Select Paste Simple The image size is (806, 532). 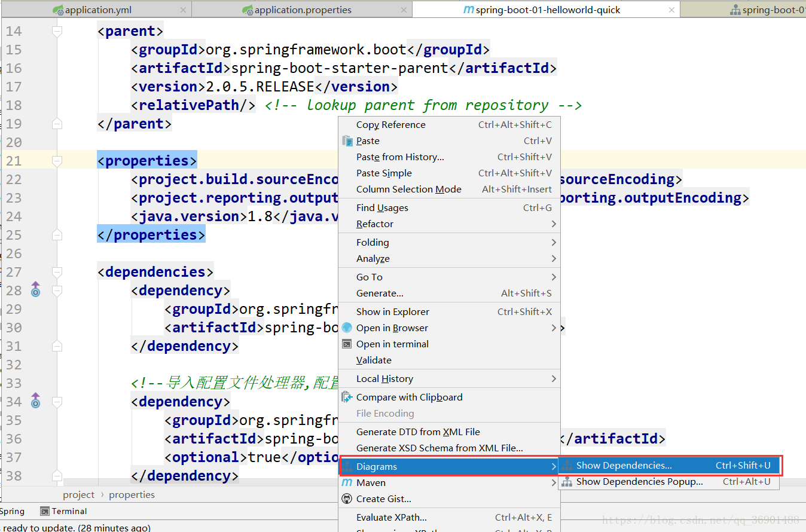pos(449,173)
